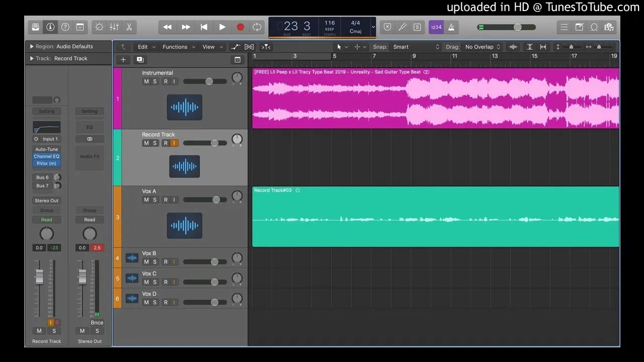Open the Snap Smart dropdown

416,47
